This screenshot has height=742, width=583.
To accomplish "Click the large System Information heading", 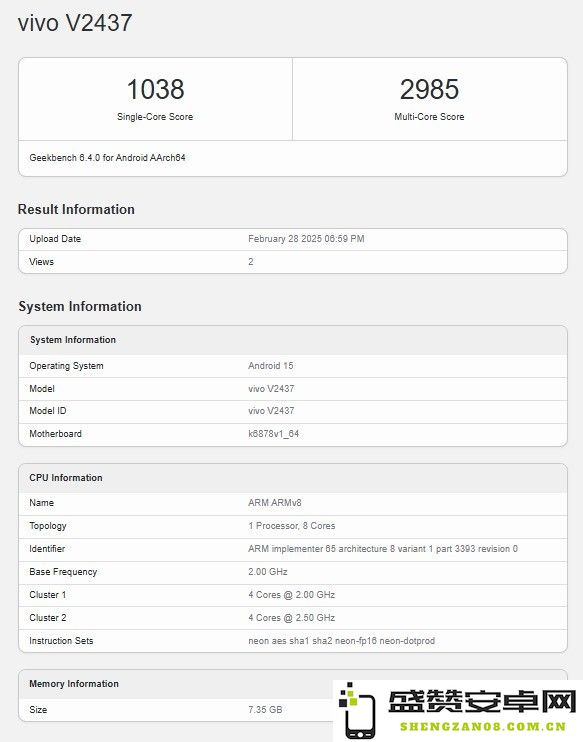I will (x=80, y=306).
